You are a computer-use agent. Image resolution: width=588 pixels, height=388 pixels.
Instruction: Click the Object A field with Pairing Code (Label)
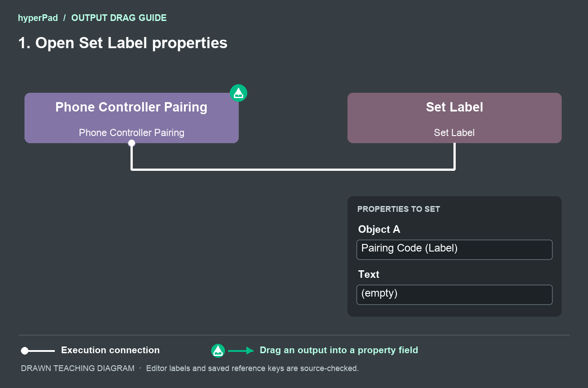454,250
